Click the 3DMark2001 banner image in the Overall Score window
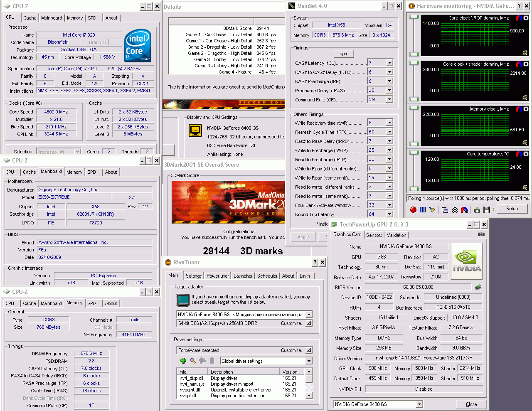Screen dimensions: 532x411 coord(228,202)
